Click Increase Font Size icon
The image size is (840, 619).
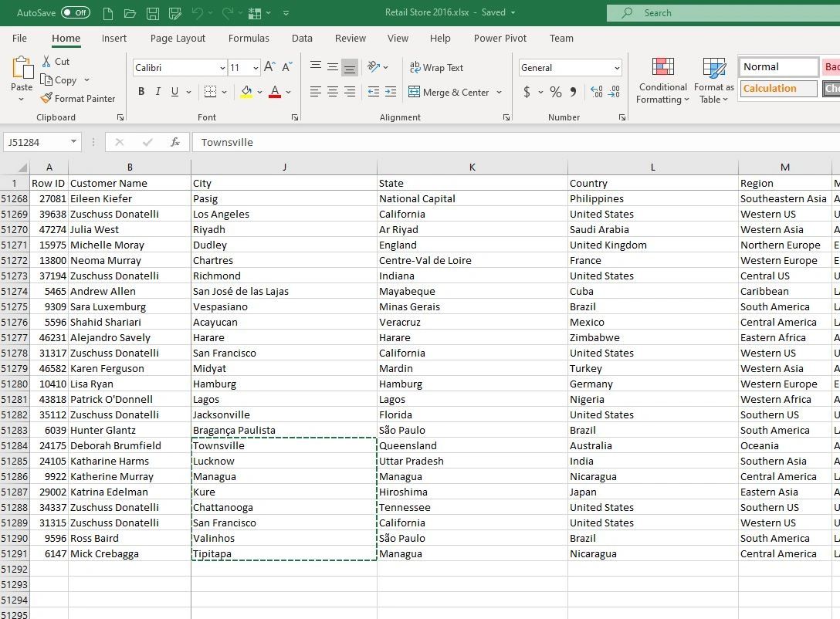click(x=269, y=68)
